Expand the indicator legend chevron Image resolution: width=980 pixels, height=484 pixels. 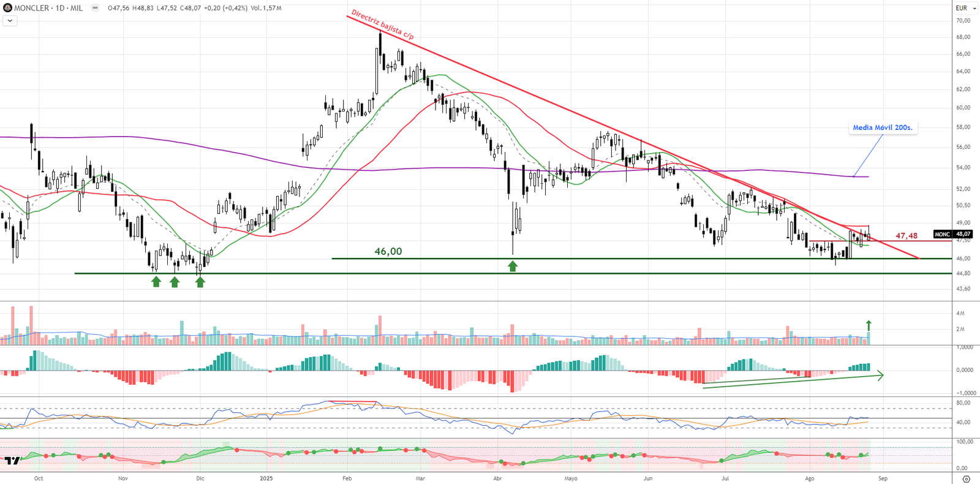click(10, 21)
